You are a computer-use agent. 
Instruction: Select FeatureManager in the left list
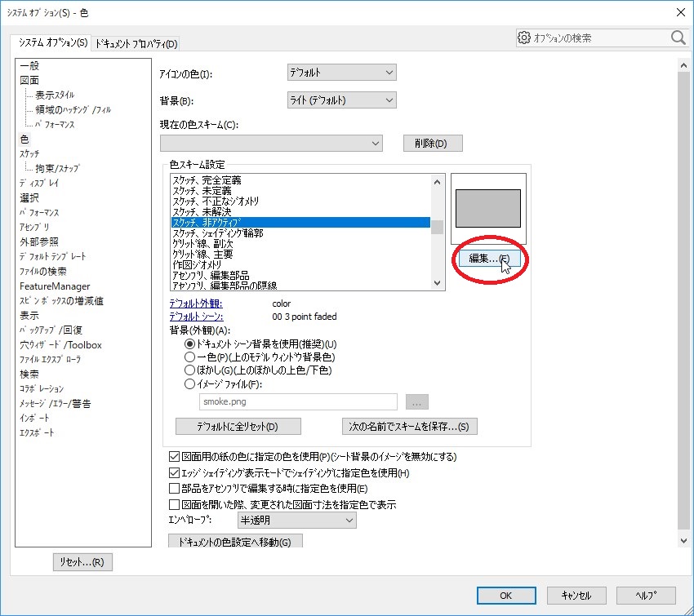coord(54,286)
